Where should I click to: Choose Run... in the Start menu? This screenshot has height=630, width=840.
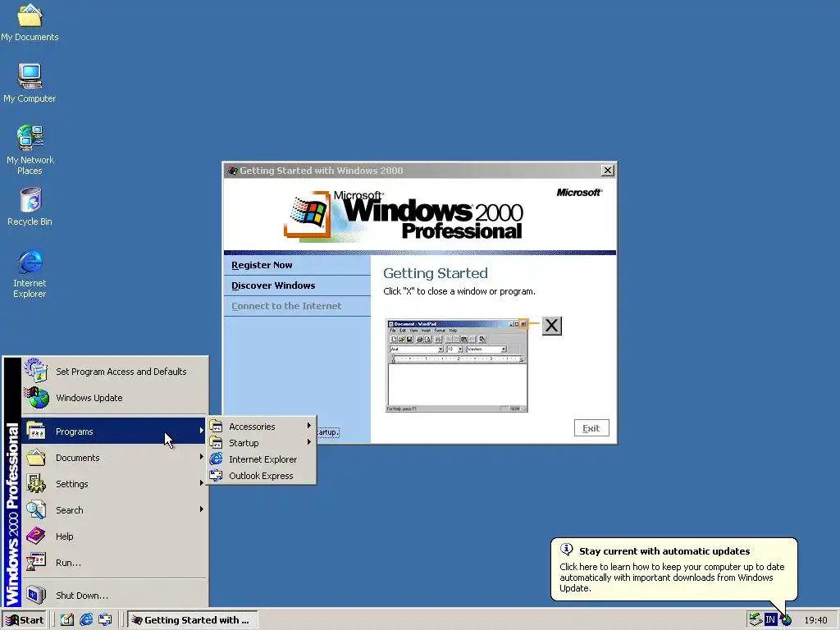[115, 563]
